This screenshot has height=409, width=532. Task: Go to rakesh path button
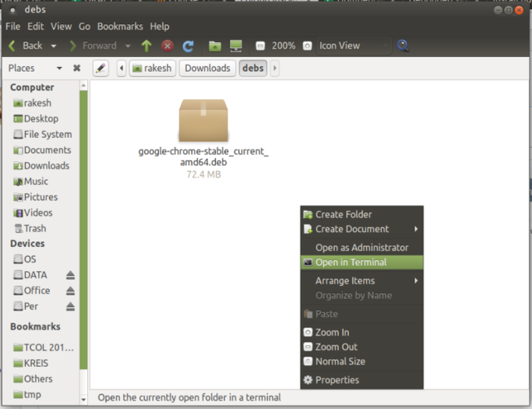(x=153, y=69)
